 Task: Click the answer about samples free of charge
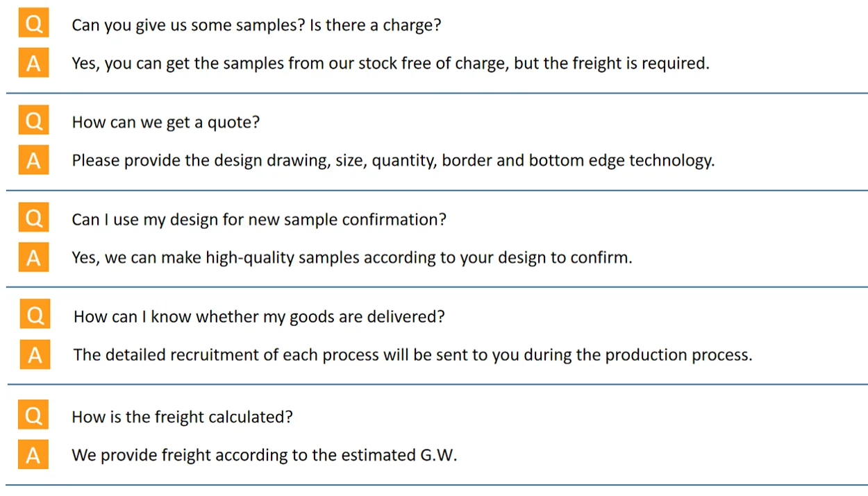click(390, 64)
